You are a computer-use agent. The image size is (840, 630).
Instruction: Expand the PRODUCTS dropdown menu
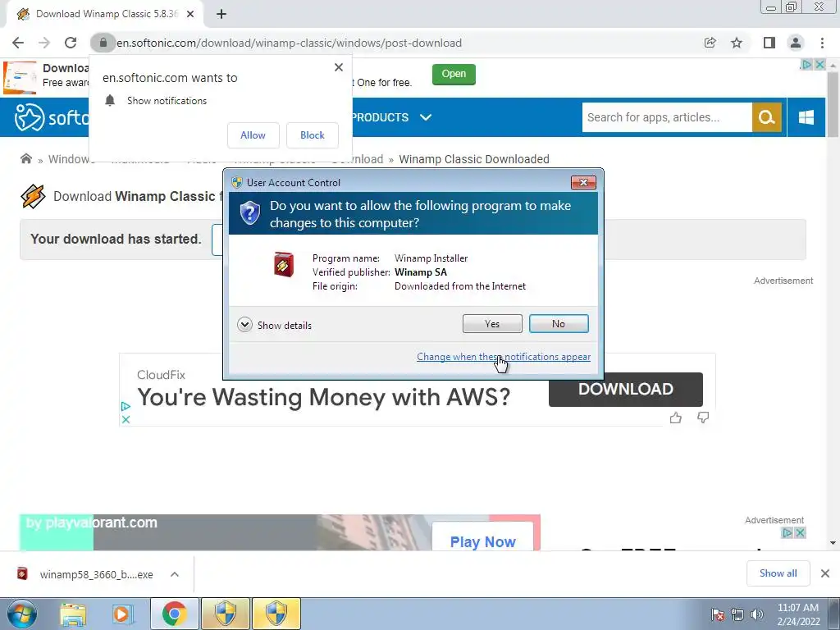[x=391, y=117]
